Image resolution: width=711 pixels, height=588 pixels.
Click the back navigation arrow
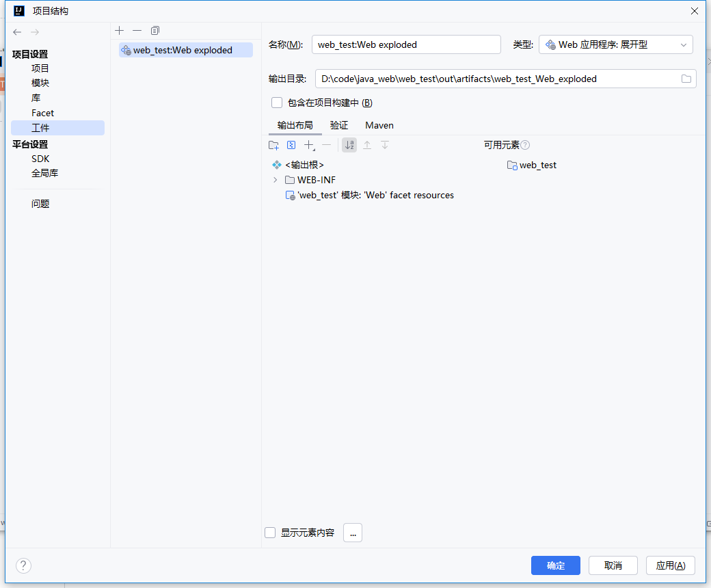[17, 32]
